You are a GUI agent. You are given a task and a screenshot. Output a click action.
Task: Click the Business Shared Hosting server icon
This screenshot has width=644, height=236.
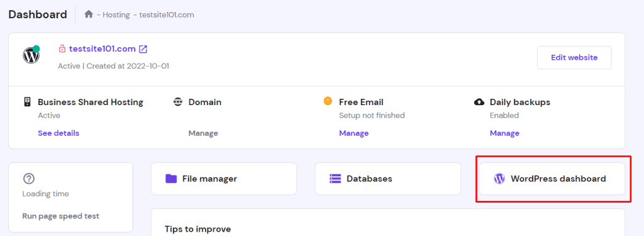28,102
